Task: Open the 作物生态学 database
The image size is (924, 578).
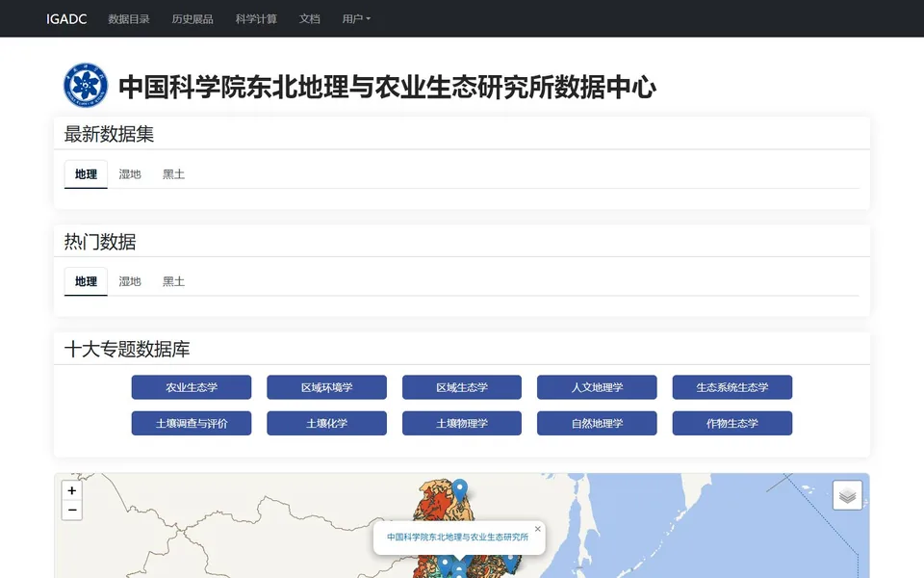Action: [731, 424]
